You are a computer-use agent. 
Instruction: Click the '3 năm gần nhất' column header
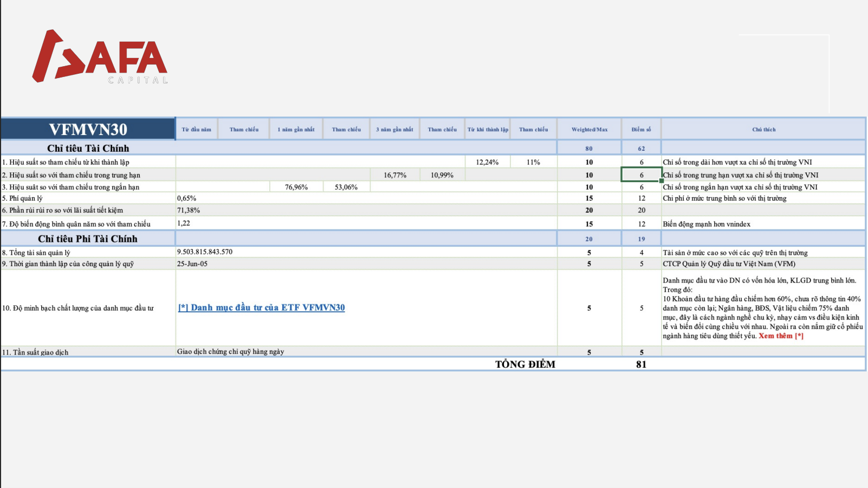[395, 130]
